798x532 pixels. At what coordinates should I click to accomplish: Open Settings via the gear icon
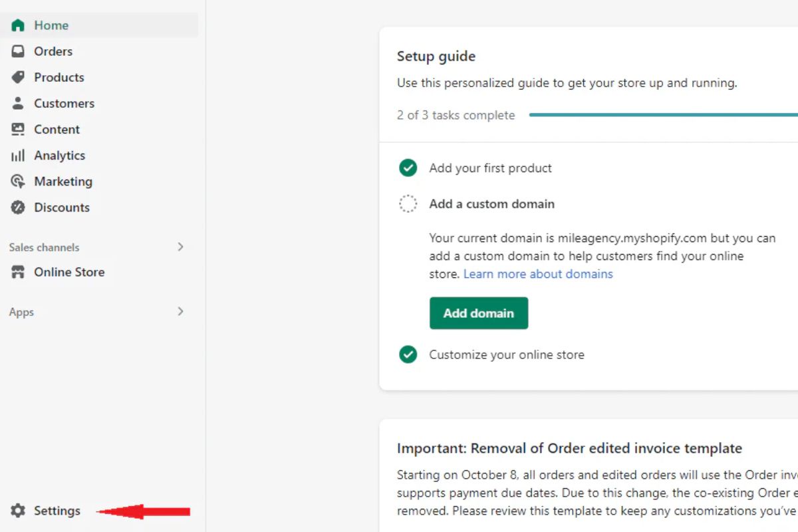pyautogui.click(x=18, y=511)
